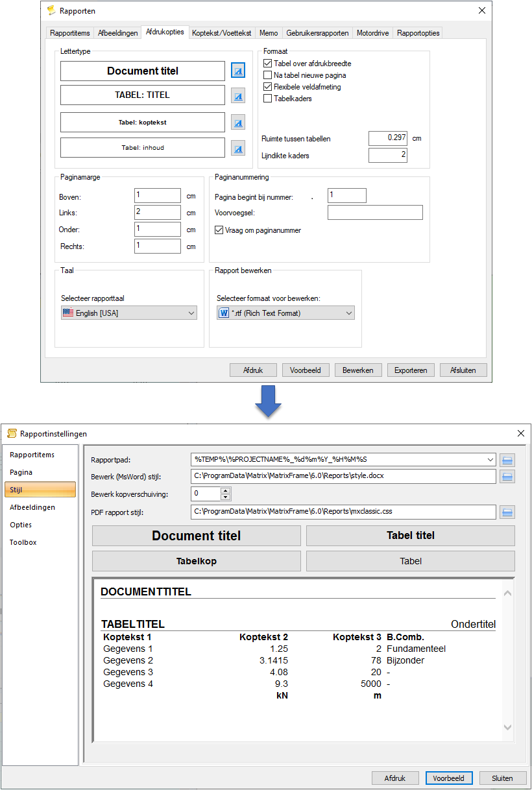Open the Rich Text Format bewerken dropdown
Viewport: 532px width, 790px height.
[348, 312]
